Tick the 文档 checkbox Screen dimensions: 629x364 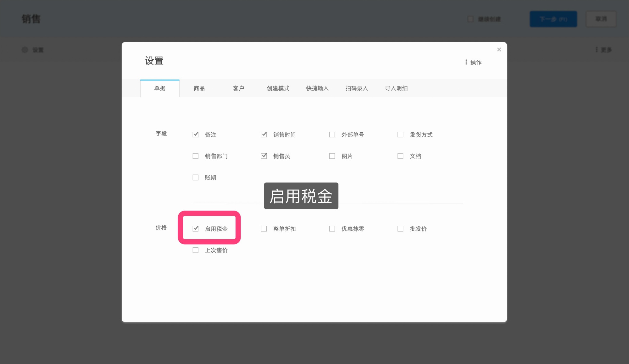pyautogui.click(x=400, y=156)
